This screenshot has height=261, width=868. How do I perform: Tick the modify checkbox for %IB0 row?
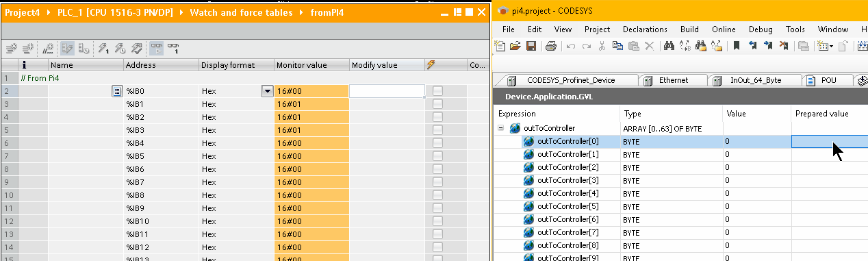(x=438, y=91)
